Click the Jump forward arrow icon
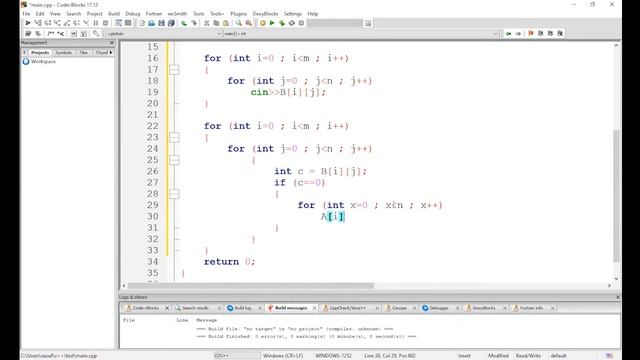The height and width of the screenshot is (360, 640). [518, 33]
